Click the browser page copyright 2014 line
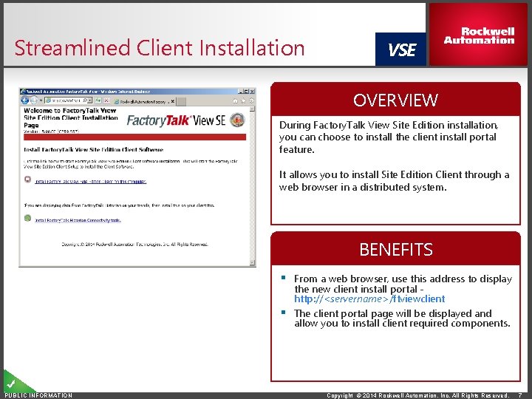Screen dimensions: 532x399 134,245
